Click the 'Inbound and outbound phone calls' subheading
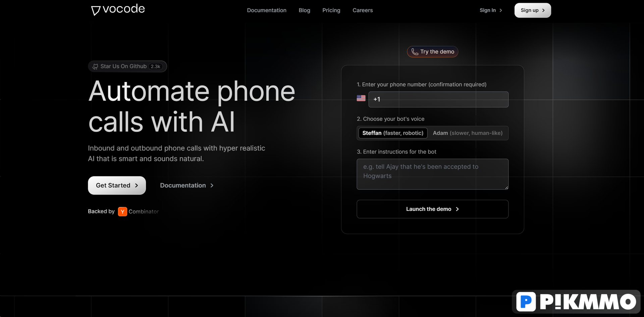Image resolution: width=644 pixels, height=317 pixels. (x=176, y=153)
